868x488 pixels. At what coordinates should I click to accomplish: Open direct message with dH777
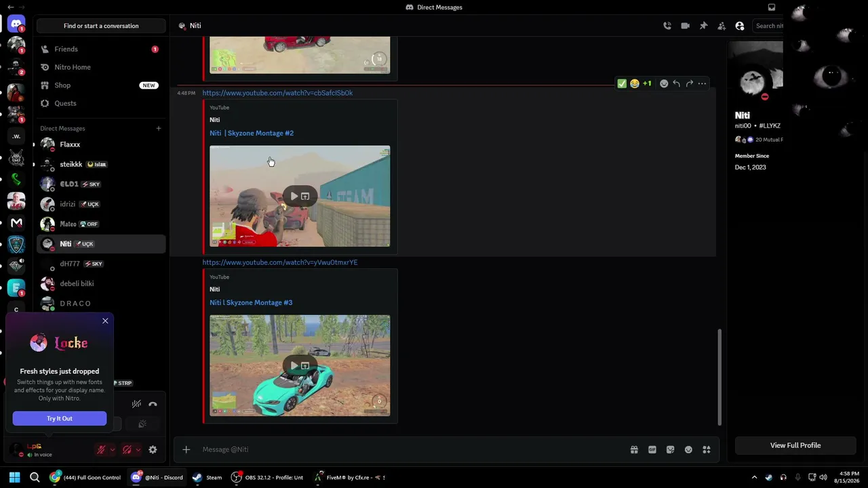pyautogui.click(x=101, y=264)
